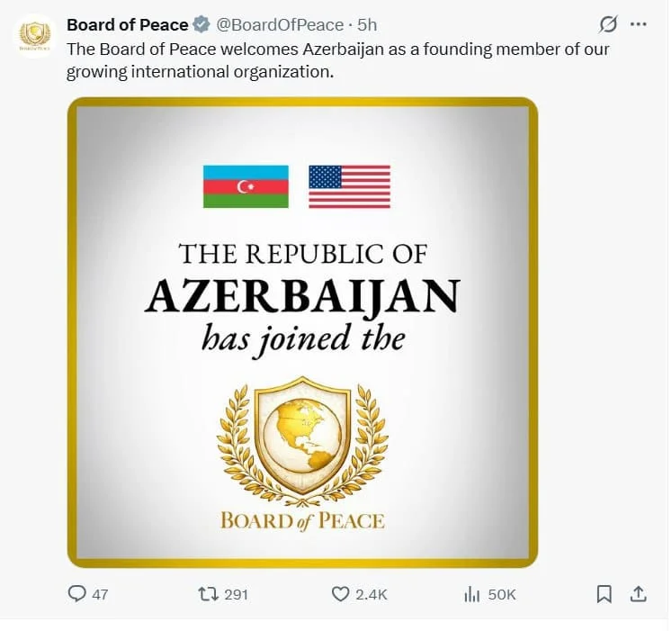Click the Grok explain-post icon
672x631 pixels.
(607, 25)
